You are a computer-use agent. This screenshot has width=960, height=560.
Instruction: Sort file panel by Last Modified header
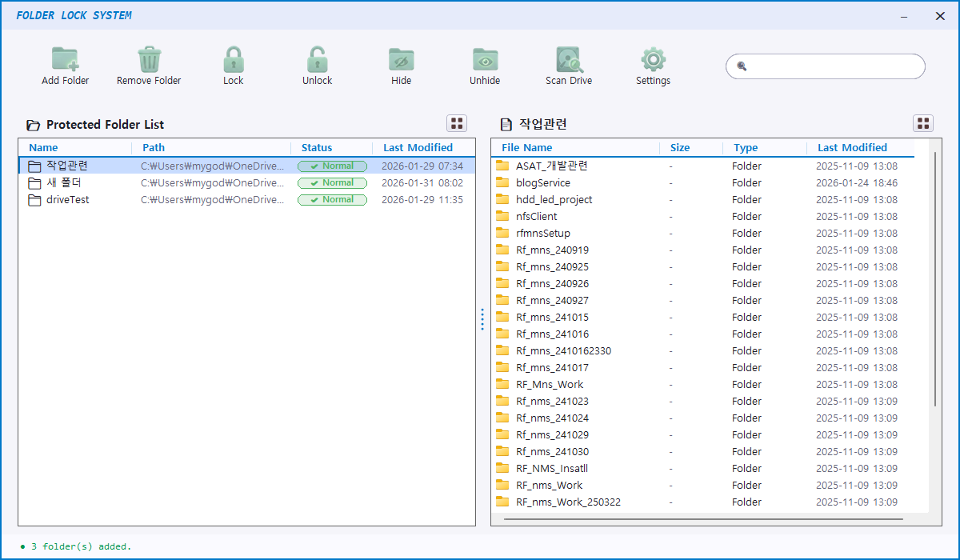(x=852, y=147)
